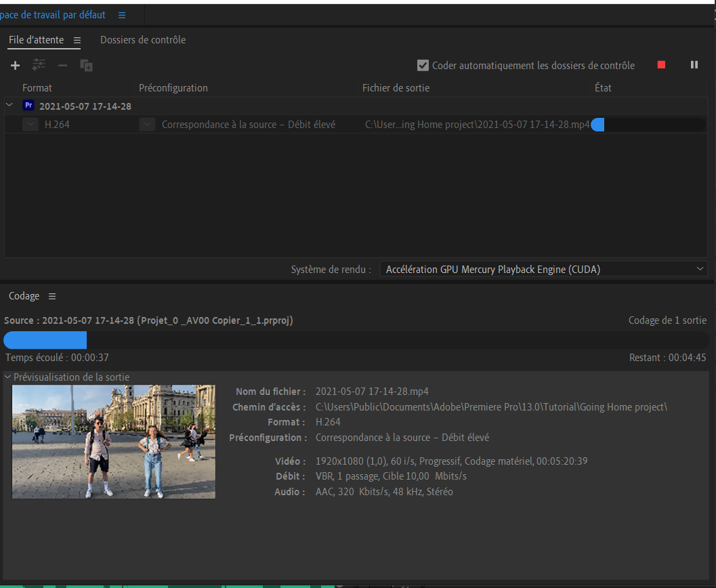Click the output file path link
Screen dimensions: 716x588
477,125
